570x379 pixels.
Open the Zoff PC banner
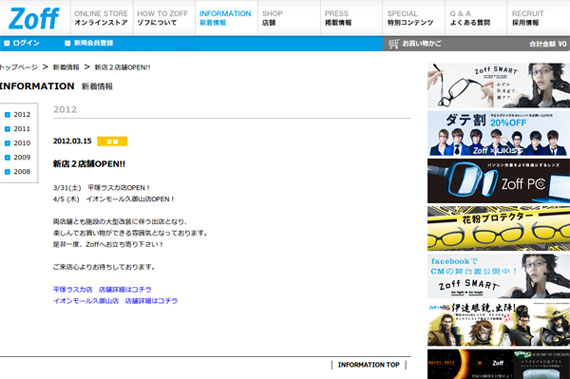(498, 181)
